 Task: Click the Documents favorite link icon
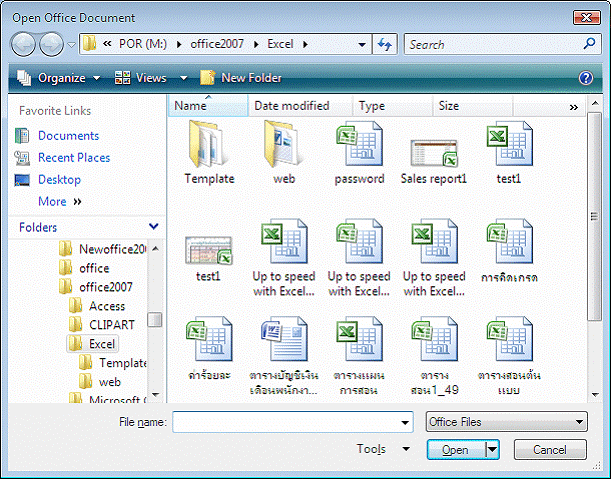tap(22, 136)
